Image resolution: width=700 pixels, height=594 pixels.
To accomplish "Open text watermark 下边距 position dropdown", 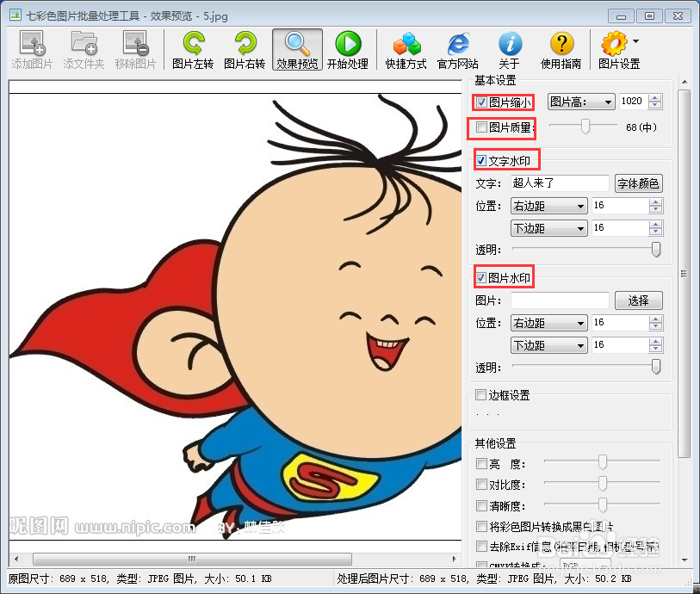I will pos(548,228).
